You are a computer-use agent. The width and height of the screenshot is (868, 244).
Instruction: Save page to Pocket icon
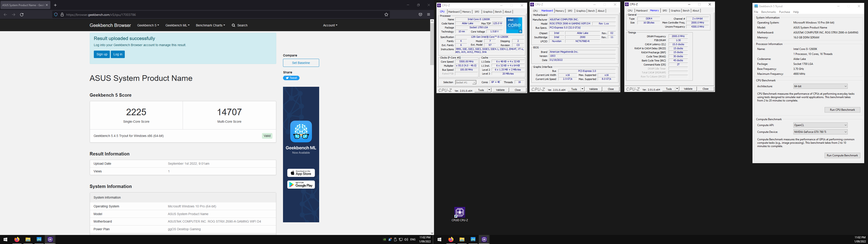point(420,14)
